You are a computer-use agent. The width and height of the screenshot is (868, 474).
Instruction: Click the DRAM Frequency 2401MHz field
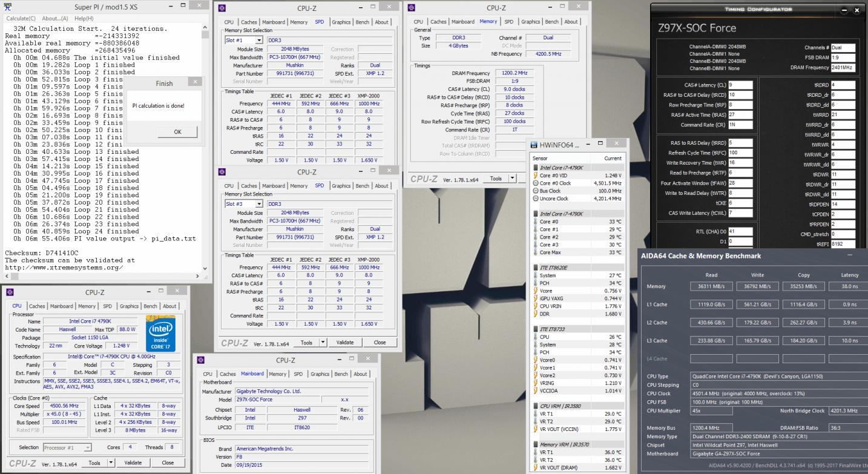843,68
